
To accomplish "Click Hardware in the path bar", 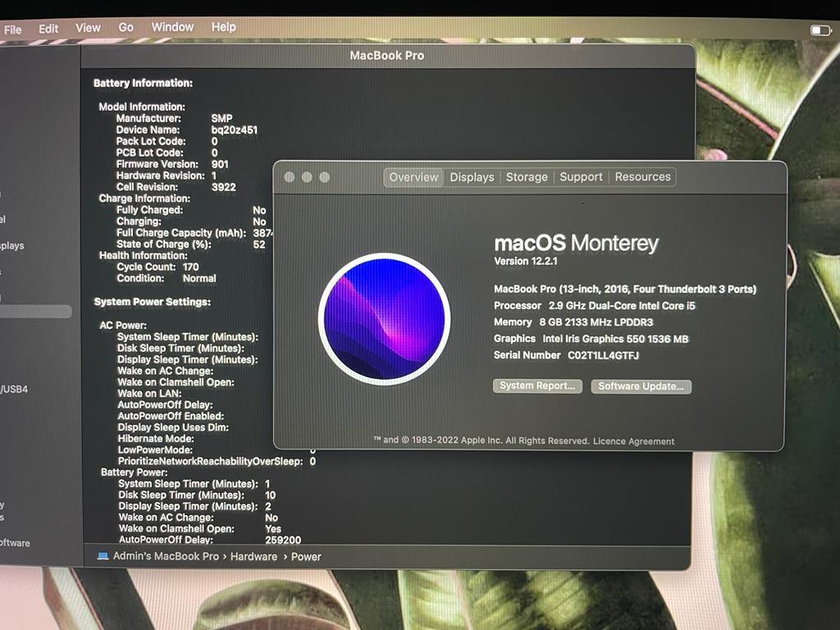I will point(254,557).
